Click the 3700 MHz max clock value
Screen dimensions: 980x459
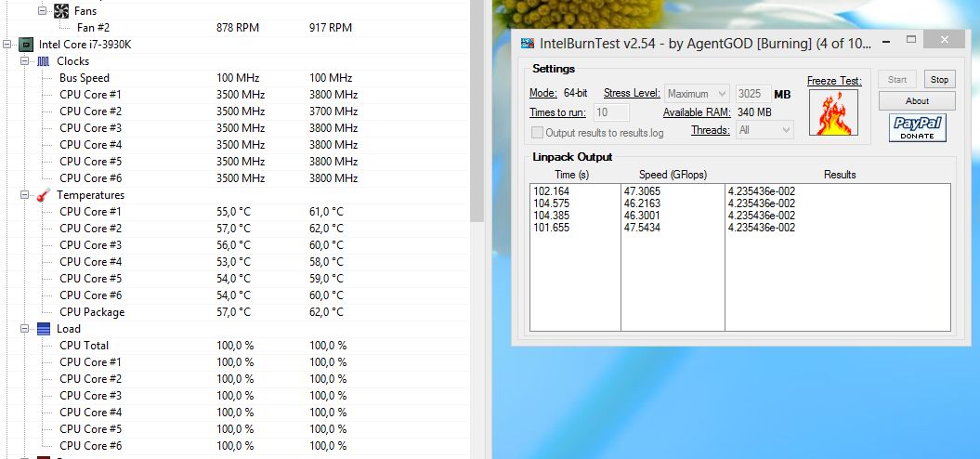point(333,111)
